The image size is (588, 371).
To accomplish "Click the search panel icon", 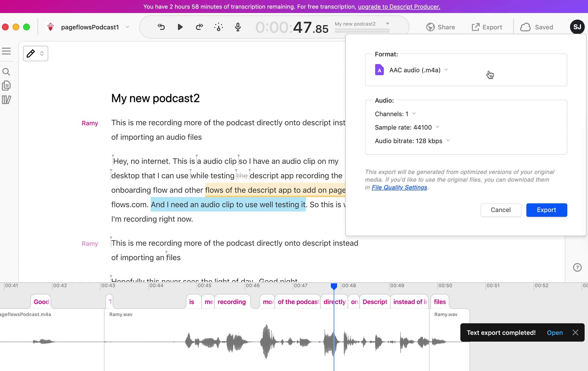I will click(x=6, y=71).
